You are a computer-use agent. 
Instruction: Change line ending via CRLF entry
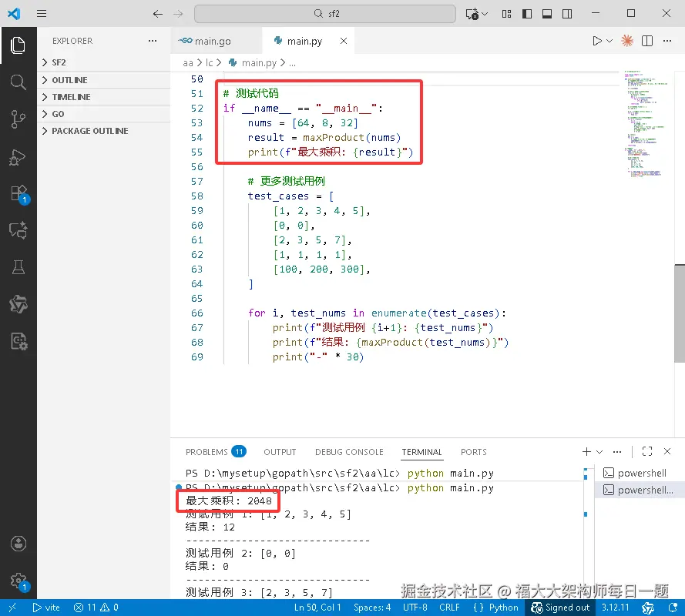(449, 608)
